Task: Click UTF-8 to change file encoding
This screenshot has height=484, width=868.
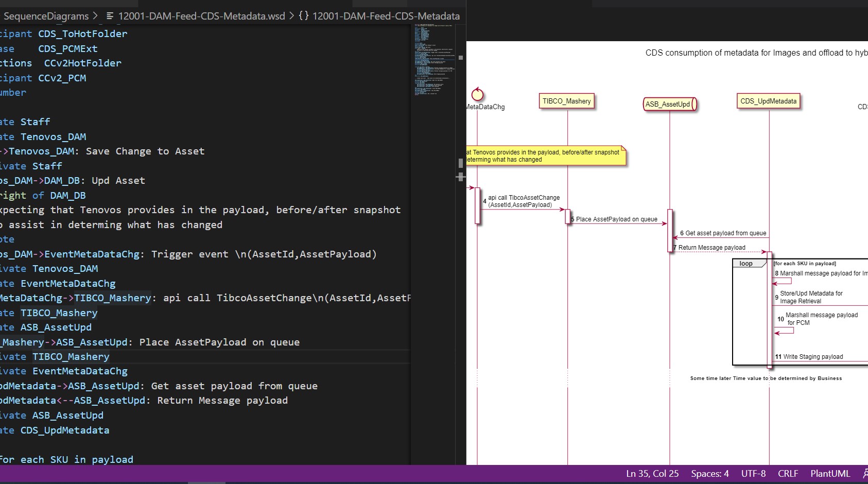Action: click(753, 473)
